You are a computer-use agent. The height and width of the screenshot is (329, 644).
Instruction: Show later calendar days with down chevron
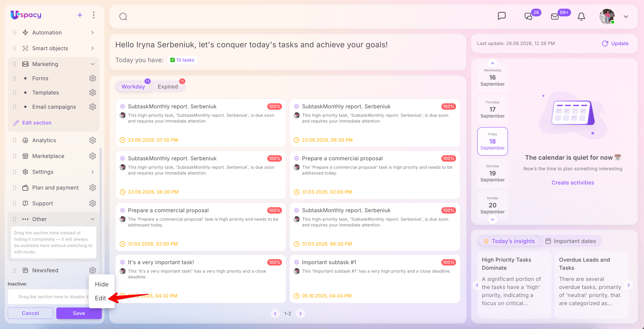(x=492, y=220)
